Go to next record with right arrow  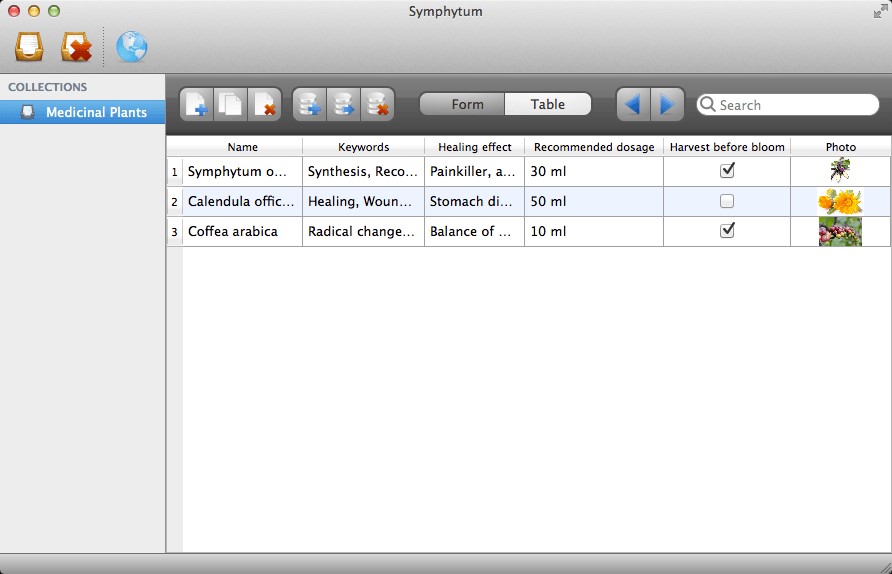[667, 104]
